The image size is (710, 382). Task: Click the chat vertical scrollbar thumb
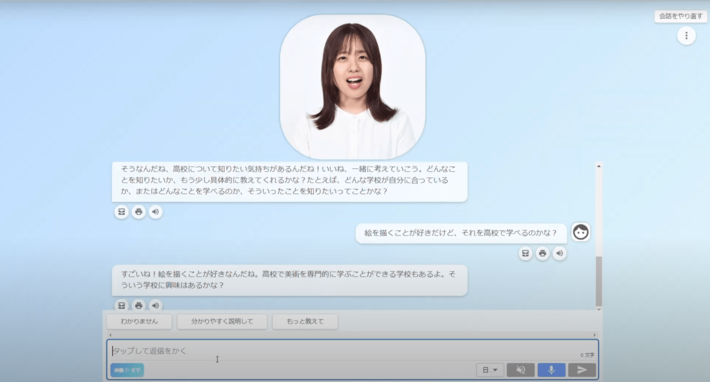click(x=599, y=281)
